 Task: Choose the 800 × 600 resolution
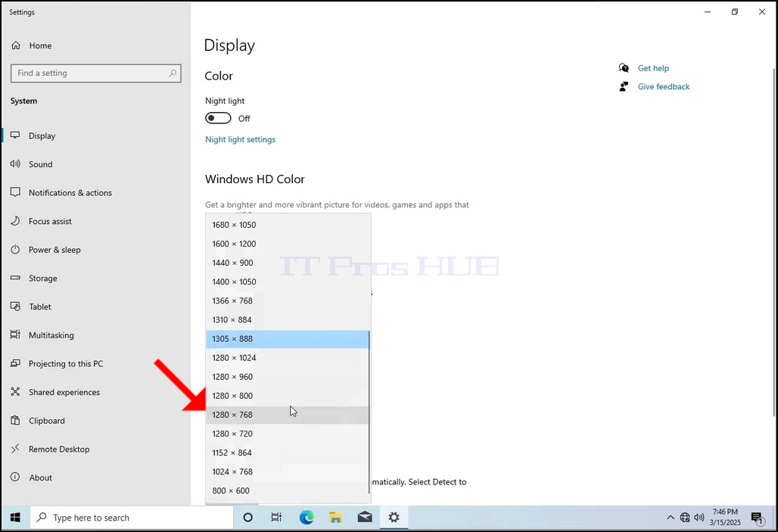tap(288, 490)
